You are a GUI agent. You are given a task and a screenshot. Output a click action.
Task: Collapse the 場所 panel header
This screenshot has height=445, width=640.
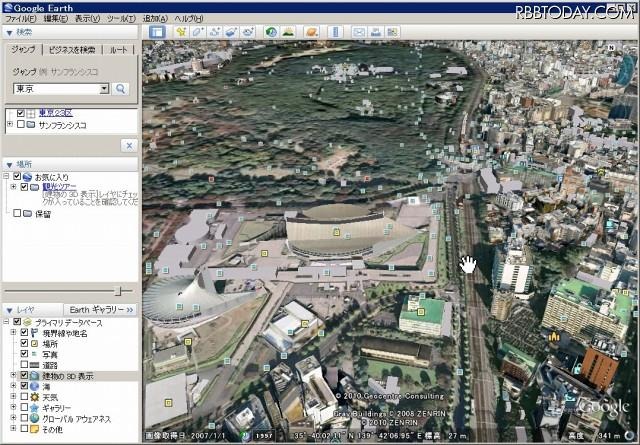pos(9,164)
